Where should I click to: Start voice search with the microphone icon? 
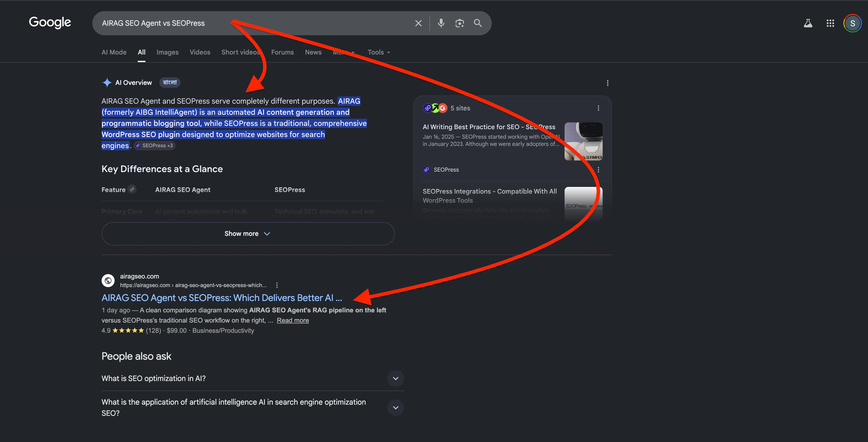coord(441,23)
